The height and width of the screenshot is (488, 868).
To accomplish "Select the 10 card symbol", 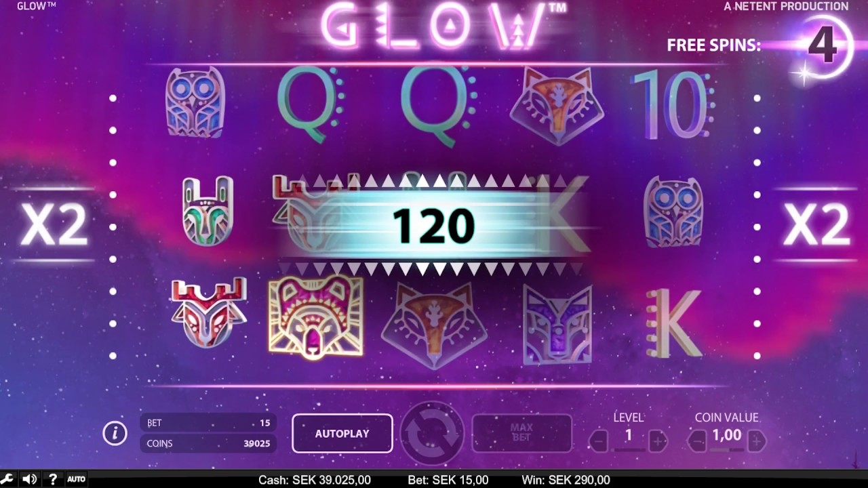I will [x=672, y=105].
